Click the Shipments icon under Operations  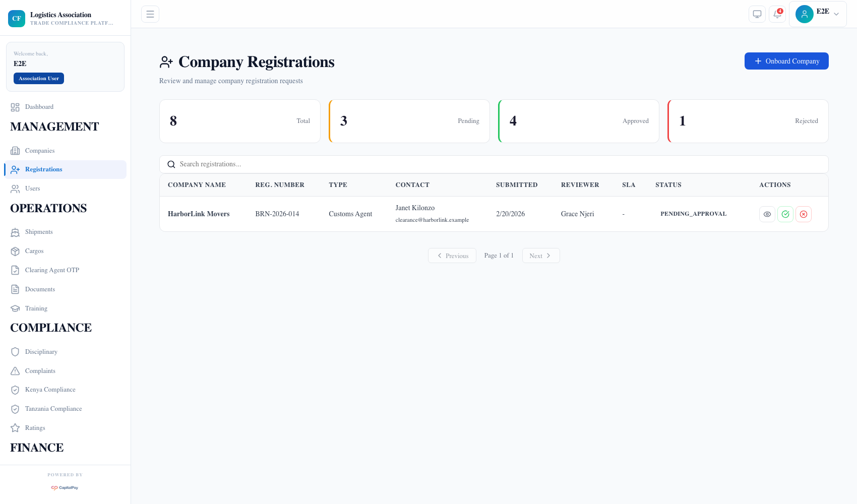click(15, 232)
